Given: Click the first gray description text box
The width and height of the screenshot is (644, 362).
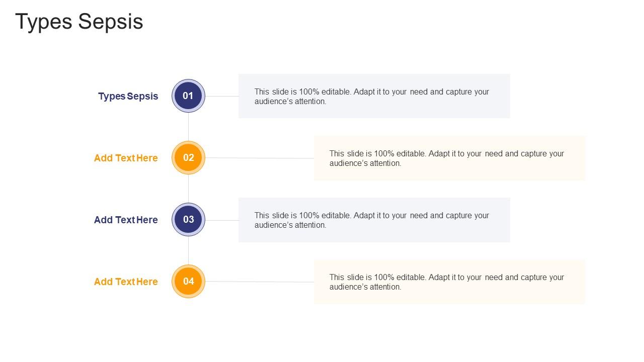Looking at the screenshot, I should (374, 96).
